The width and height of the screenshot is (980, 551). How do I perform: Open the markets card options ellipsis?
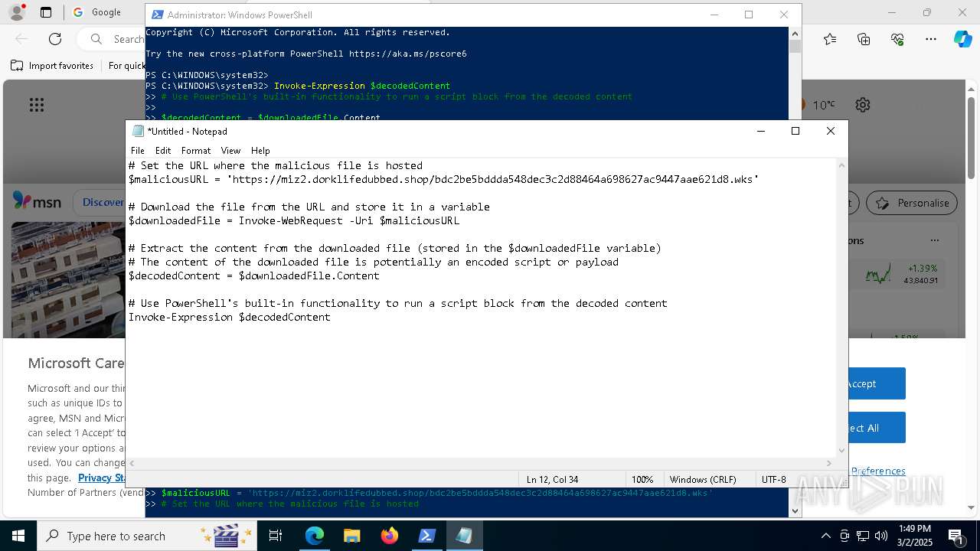pyautogui.click(x=934, y=240)
